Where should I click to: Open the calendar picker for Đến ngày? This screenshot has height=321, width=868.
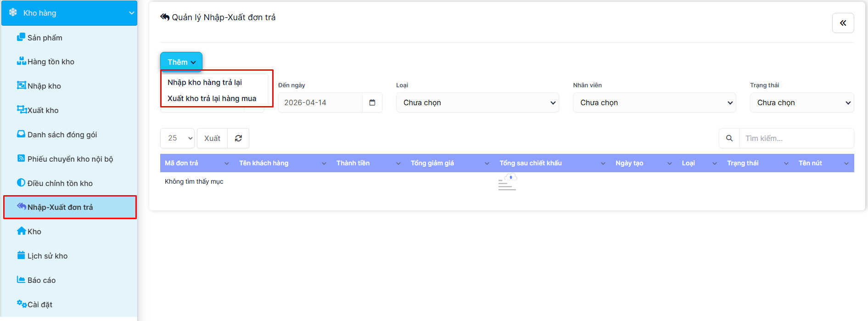(372, 102)
